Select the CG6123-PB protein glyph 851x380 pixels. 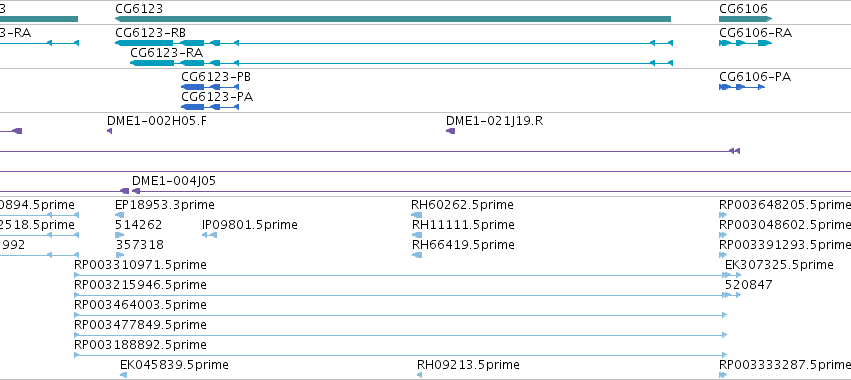point(210,87)
